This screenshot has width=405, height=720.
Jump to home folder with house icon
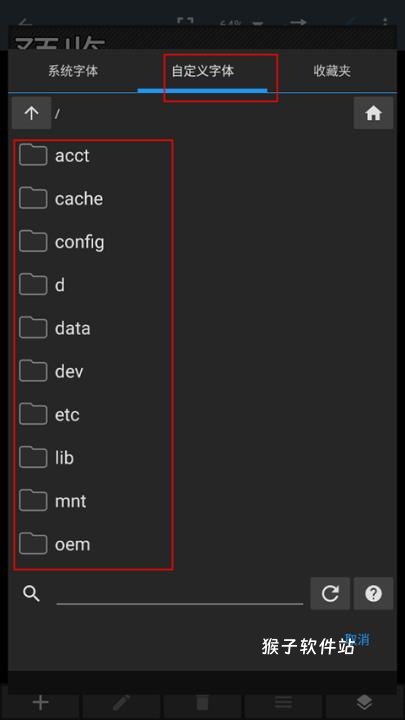coord(373,113)
